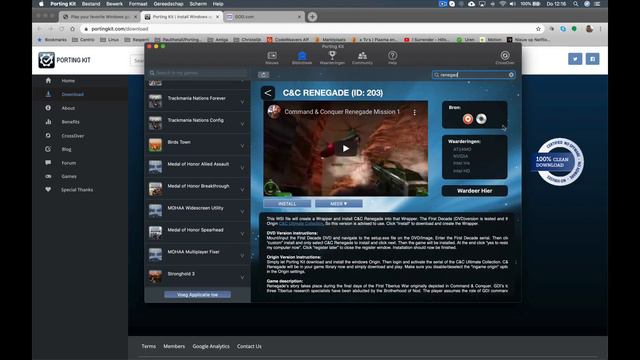Open About in website sidebar
The width and height of the screenshot is (640, 360).
tap(68, 108)
